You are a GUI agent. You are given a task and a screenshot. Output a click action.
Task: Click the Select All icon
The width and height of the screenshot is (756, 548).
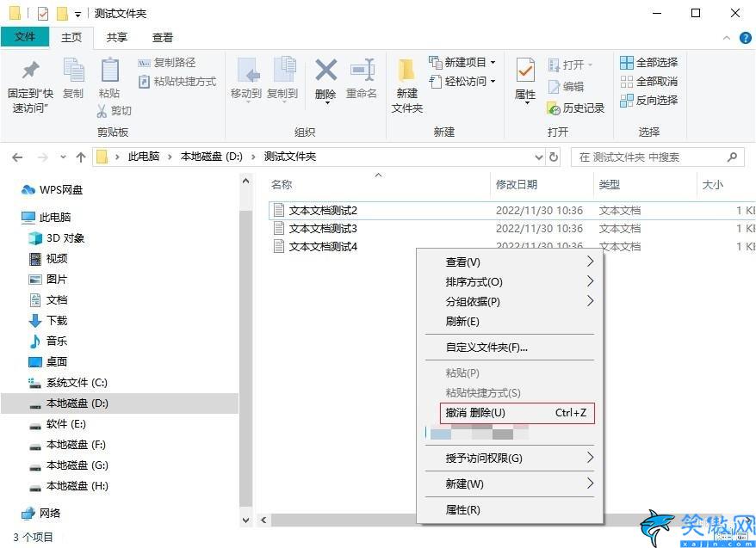coord(626,63)
